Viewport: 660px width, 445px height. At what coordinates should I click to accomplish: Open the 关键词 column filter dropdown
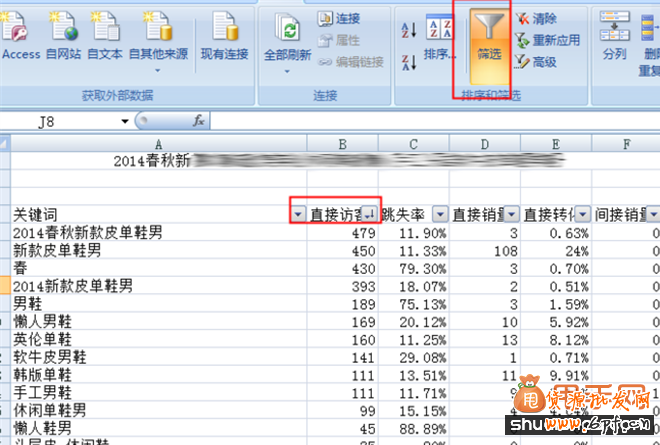pyautogui.click(x=298, y=214)
